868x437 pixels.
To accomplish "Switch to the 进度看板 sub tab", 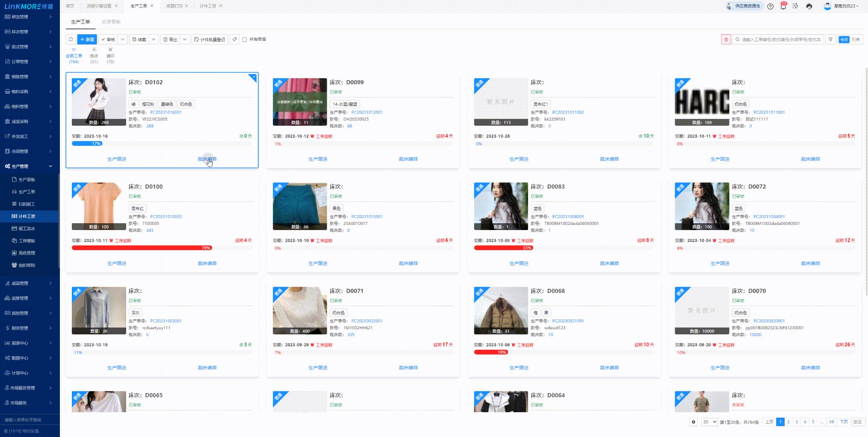I will (x=111, y=22).
